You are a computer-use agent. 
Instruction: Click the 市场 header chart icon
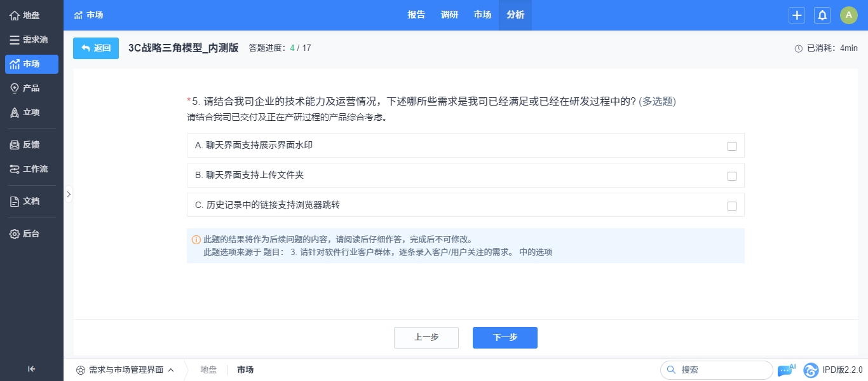78,15
